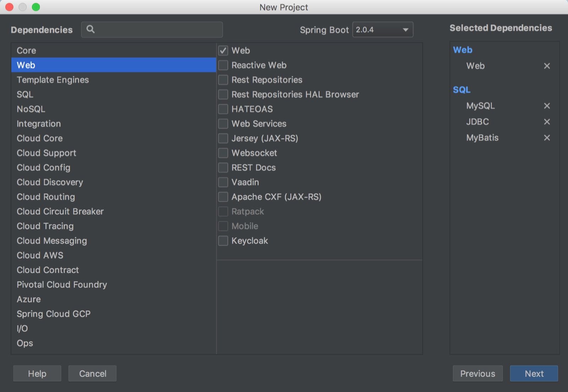Click MySQL in Selected Dependencies

point(480,106)
